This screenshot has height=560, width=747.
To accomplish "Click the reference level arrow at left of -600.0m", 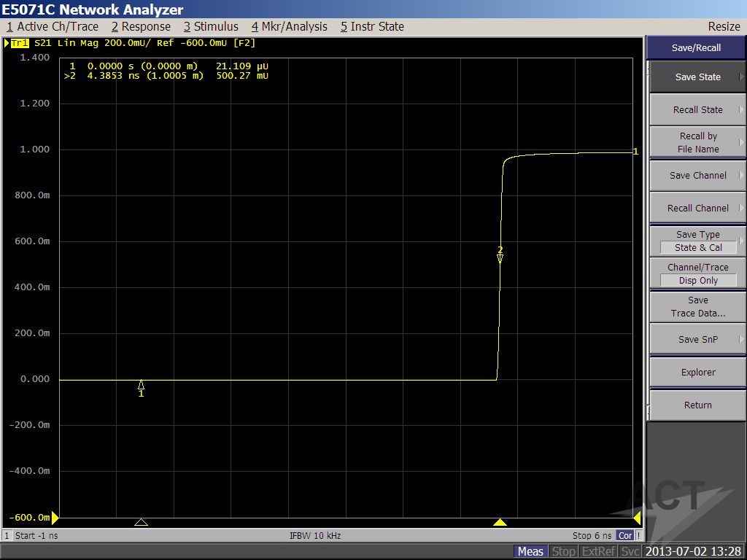I will tap(55, 518).
